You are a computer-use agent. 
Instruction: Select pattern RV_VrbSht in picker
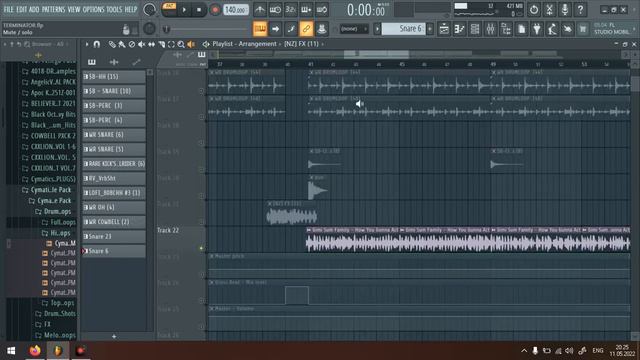click(114, 178)
